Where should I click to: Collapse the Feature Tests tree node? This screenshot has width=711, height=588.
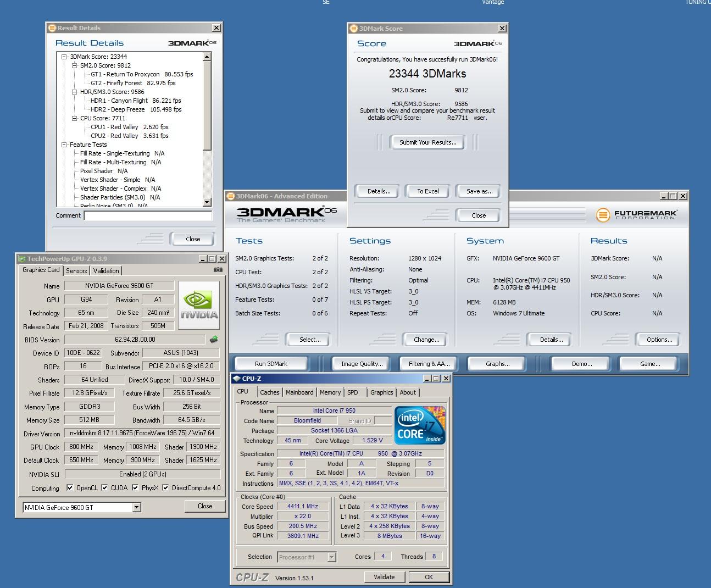coord(64,145)
